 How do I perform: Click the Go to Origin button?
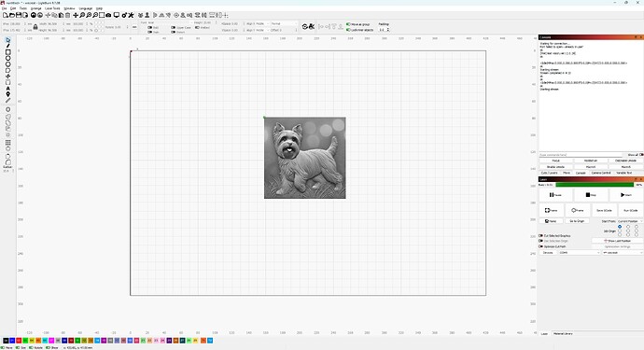pyautogui.click(x=577, y=221)
